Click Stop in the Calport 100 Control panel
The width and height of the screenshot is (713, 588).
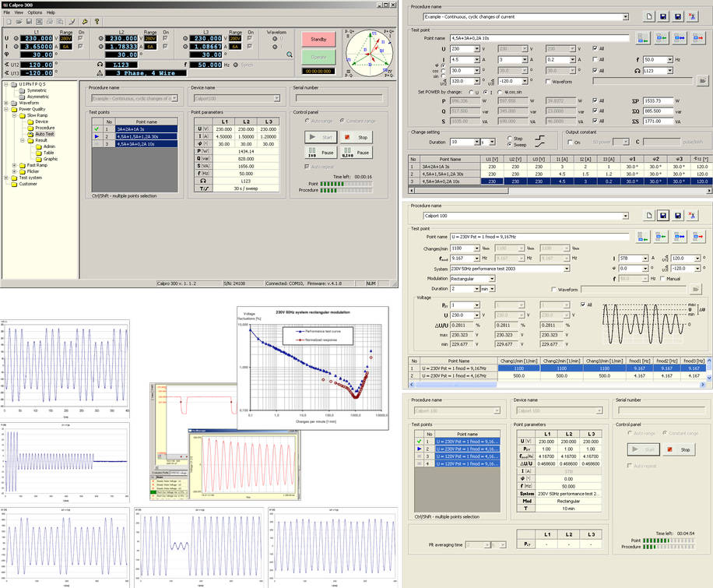679,449
